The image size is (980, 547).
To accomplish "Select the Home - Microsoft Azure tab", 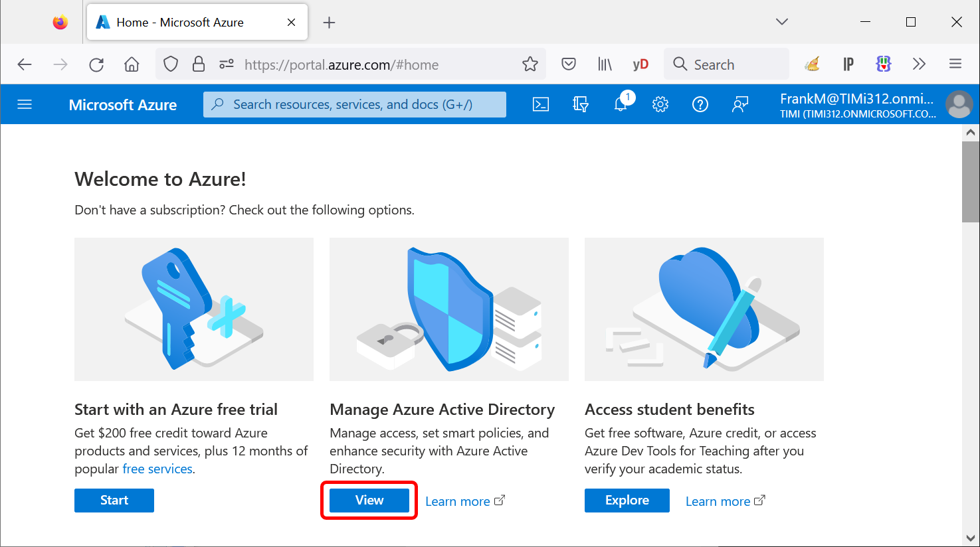I will (x=197, y=23).
